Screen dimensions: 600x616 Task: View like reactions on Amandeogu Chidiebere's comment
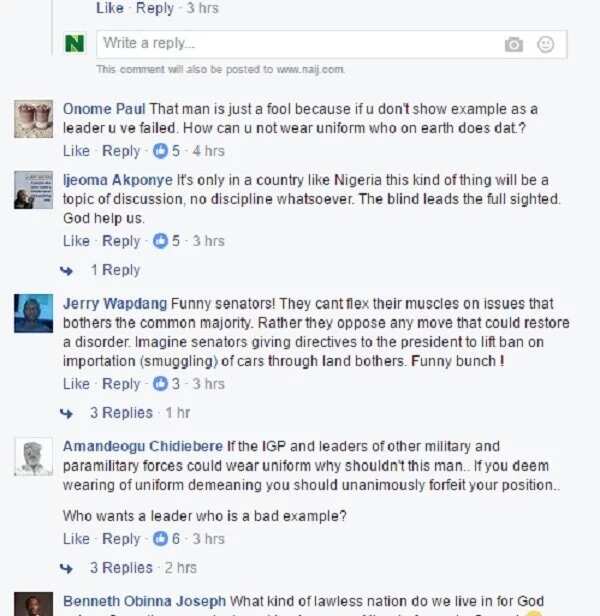click(166, 539)
